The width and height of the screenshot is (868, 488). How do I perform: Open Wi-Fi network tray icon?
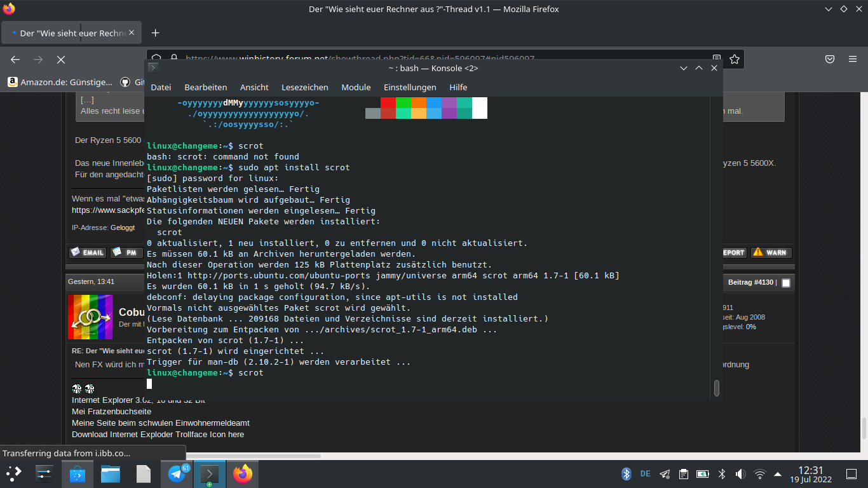[759, 474]
